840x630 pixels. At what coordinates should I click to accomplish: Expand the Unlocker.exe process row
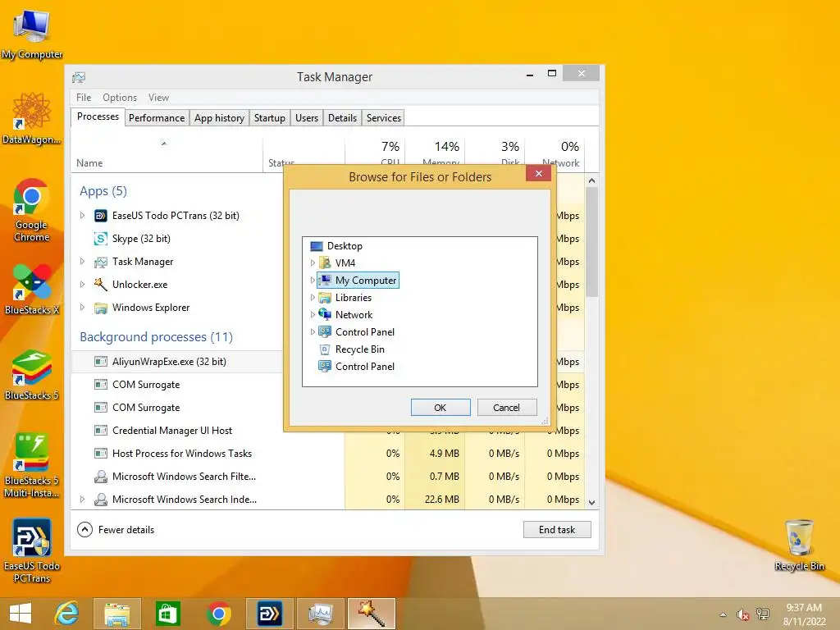coord(82,285)
